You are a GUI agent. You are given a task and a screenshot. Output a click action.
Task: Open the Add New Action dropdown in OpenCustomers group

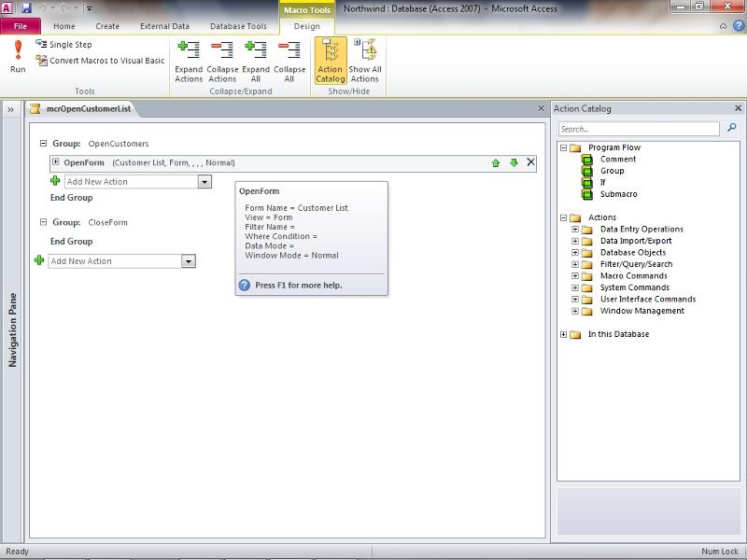point(204,181)
